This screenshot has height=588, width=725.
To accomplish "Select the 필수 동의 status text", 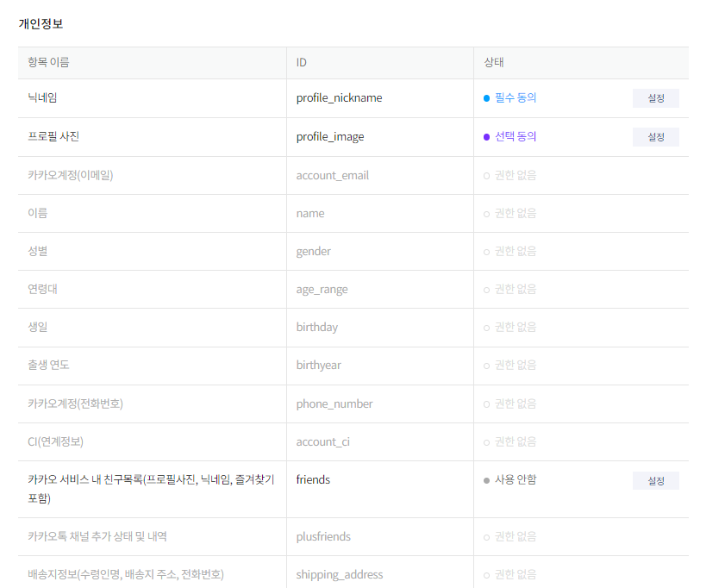I will 515,97.
